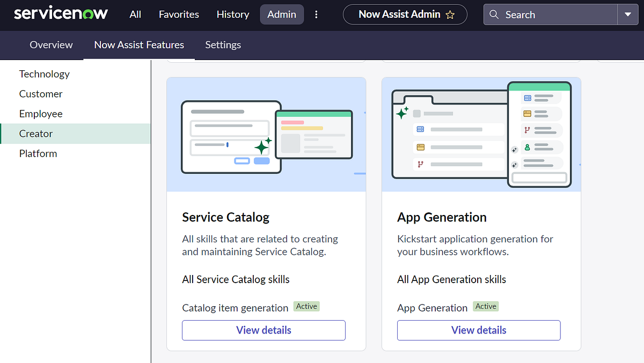Click the Active badge beside Catalog item generation
The width and height of the screenshot is (644, 363).
(306, 306)
